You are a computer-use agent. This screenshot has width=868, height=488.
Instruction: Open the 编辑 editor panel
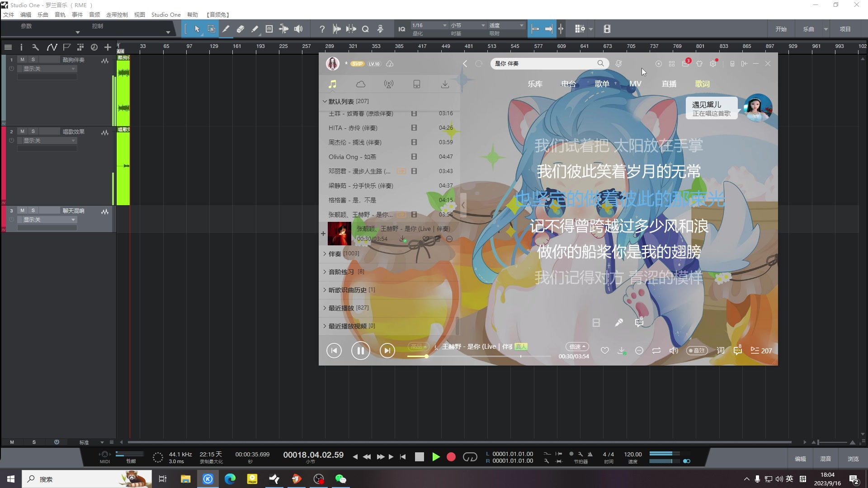tap(801, 459)
